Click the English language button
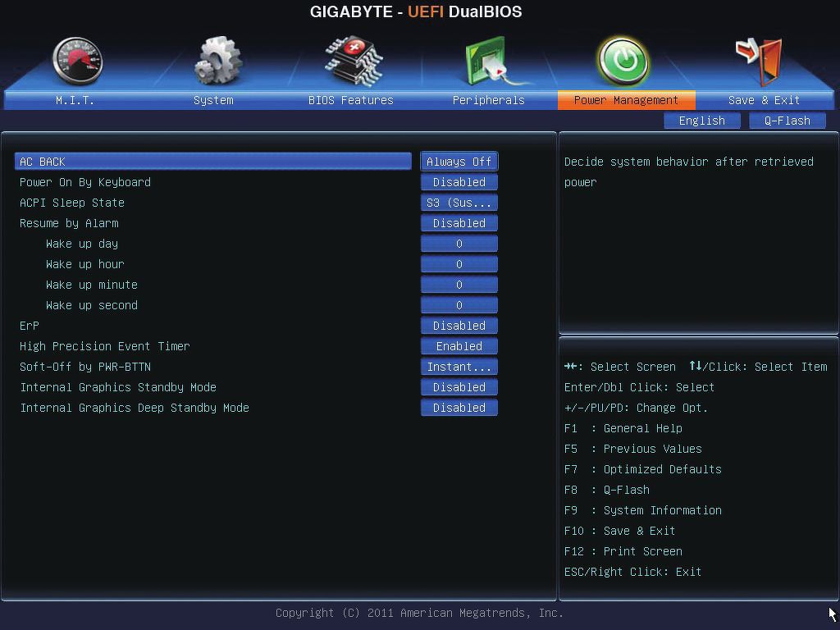This screenshot has width=840, height=630. coord(702,121)
